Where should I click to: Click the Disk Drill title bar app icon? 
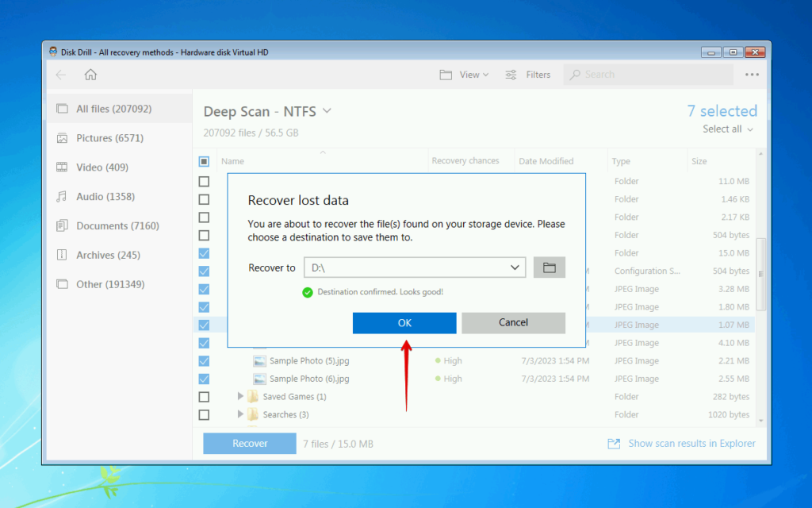tap(53, 52)
